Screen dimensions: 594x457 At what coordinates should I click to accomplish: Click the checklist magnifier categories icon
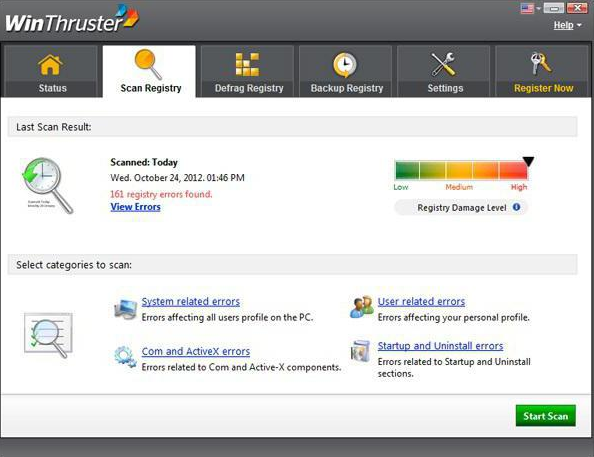[x=48, y=335]
